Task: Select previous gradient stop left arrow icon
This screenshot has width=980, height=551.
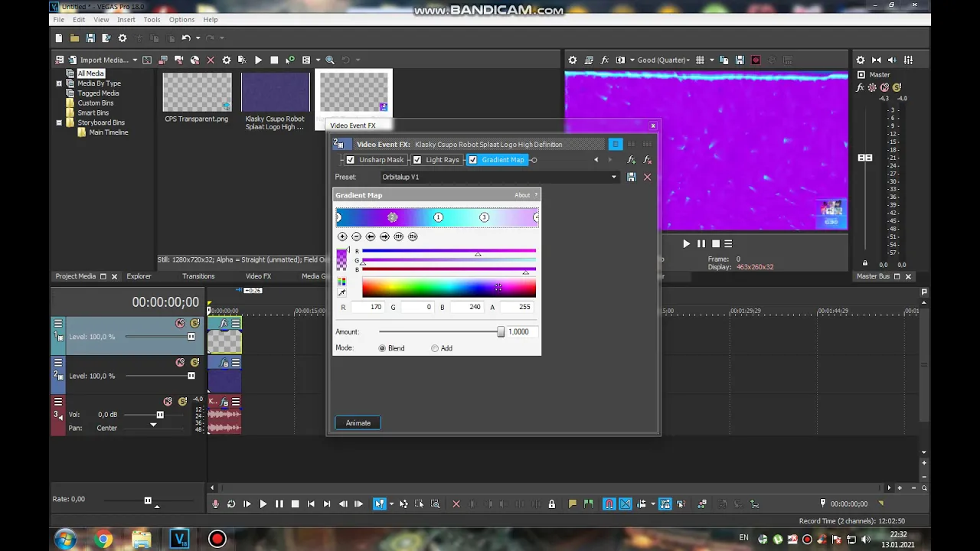Action: coord(371,236)
